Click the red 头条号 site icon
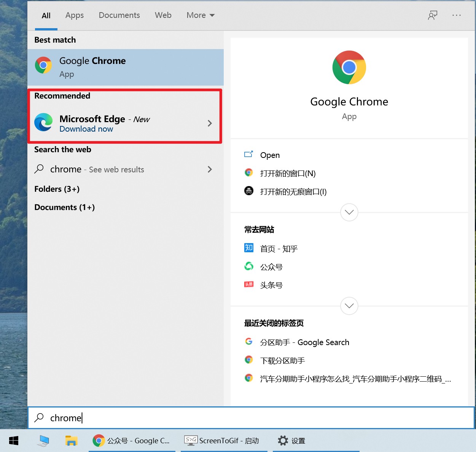Viewport: 476px width, 452px height. click(249, 284)
